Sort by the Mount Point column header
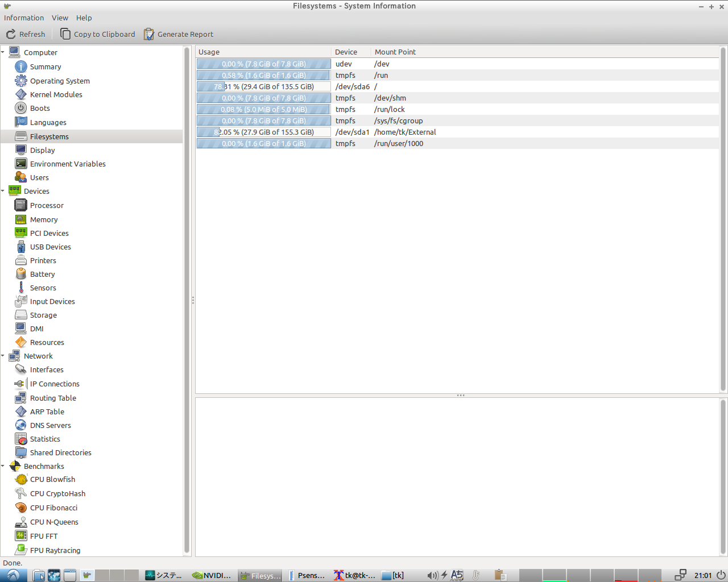 tap(395, 52)
